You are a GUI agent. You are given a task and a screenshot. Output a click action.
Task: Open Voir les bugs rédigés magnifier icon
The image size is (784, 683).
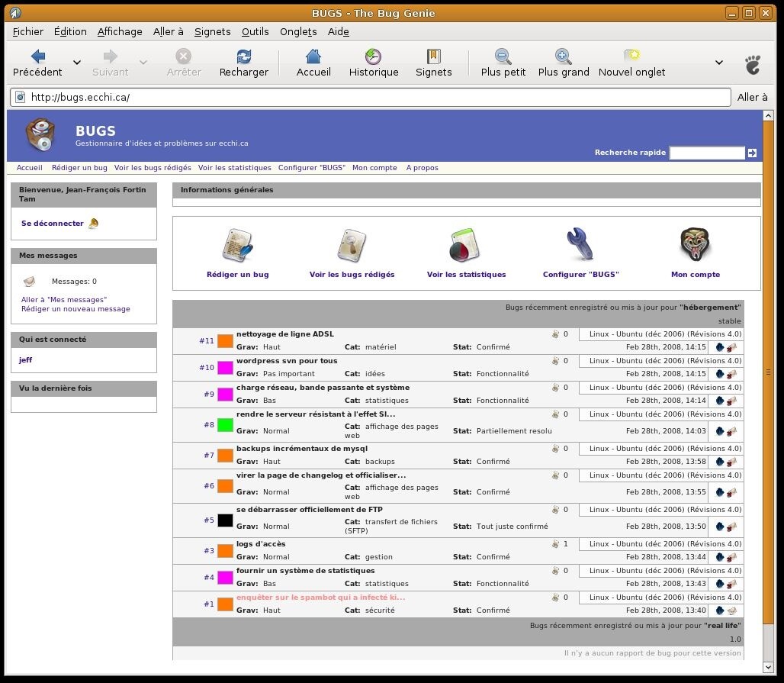[x=352, y=246]
